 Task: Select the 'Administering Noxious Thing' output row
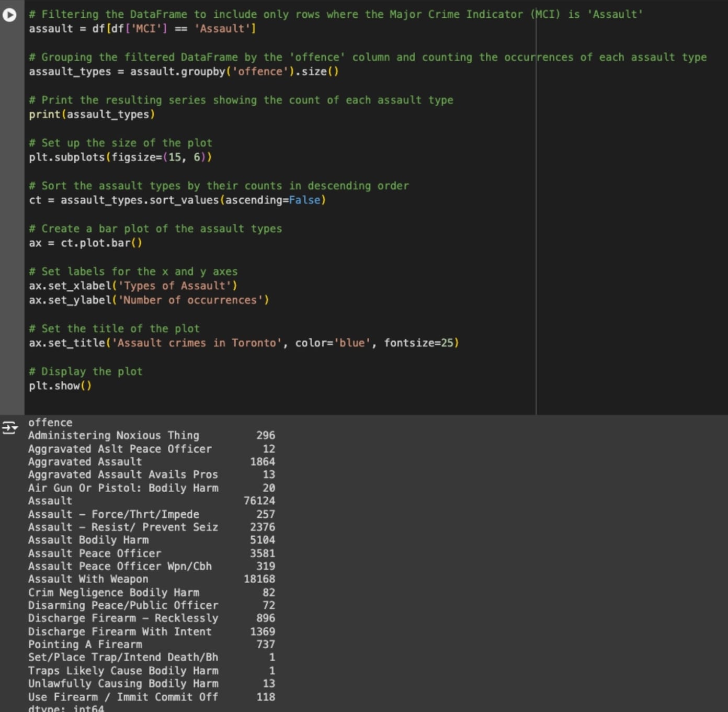coord(152,436)
